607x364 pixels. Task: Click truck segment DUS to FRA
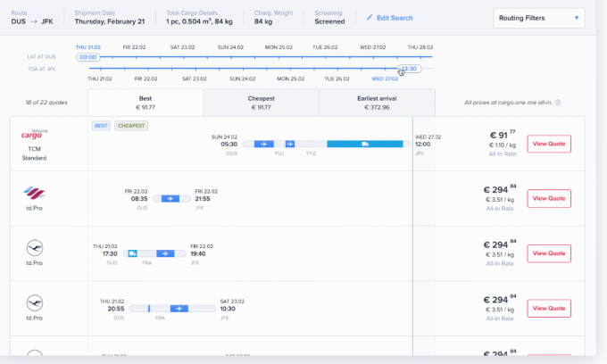coord(133,253)
